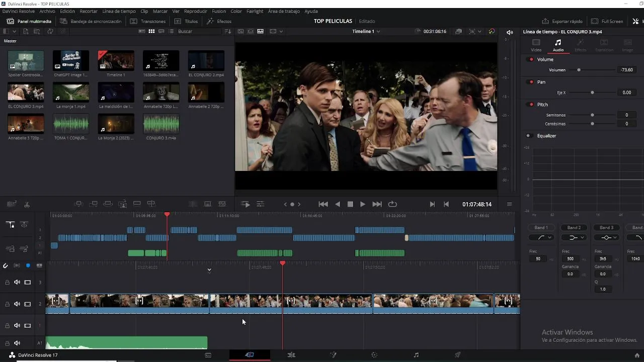Viewport: 644px width, 362px height.
Task: Go to next edit point
Action: (432, 204)
